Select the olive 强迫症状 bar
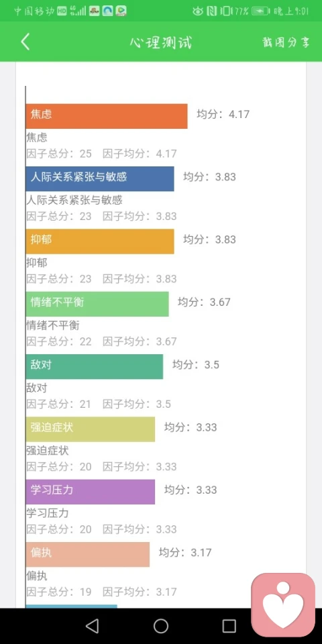The width and height of the screenshot is (322, 644). tap(91, 429)
